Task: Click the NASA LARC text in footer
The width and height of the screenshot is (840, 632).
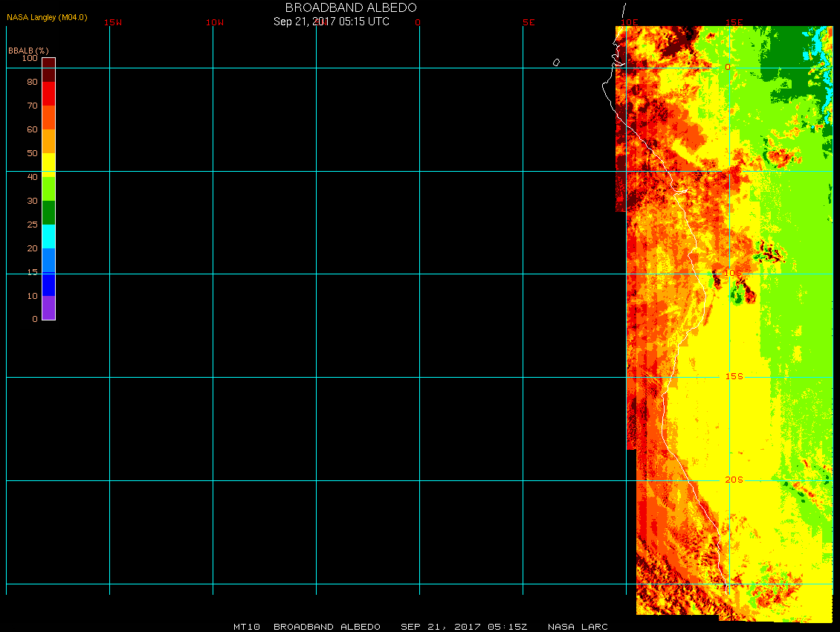Action: click(578, 627)
